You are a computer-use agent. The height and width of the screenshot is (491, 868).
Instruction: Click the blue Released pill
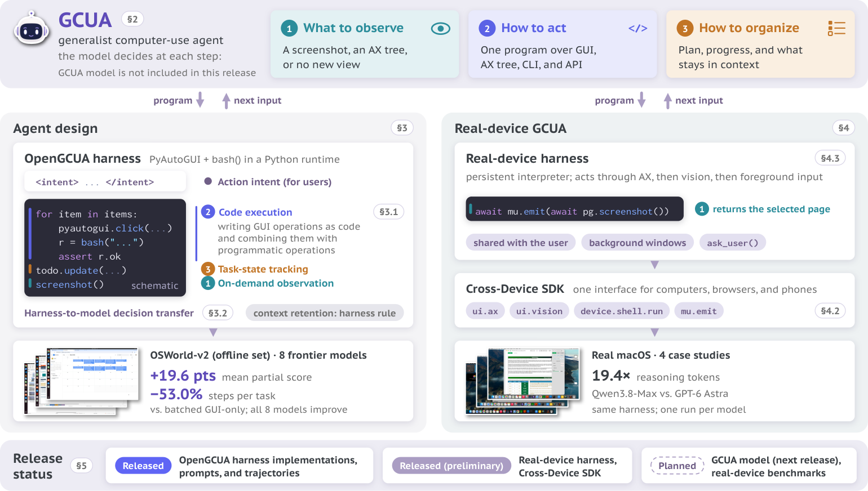(x=143, y=466)
